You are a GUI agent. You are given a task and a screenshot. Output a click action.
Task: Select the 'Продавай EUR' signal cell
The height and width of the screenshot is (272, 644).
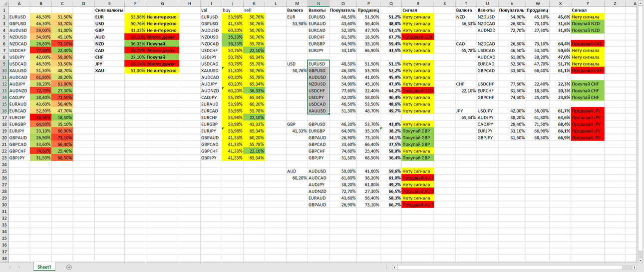417,37
